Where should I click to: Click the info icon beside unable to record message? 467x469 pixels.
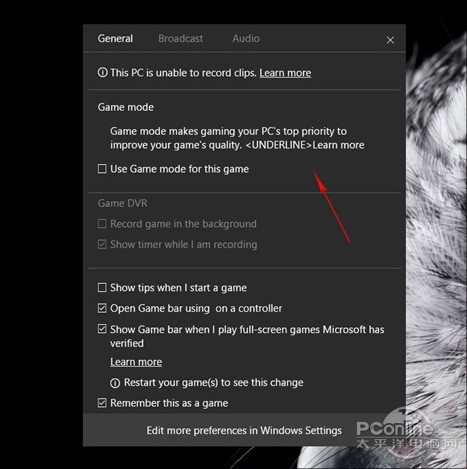tap(102, 72)
